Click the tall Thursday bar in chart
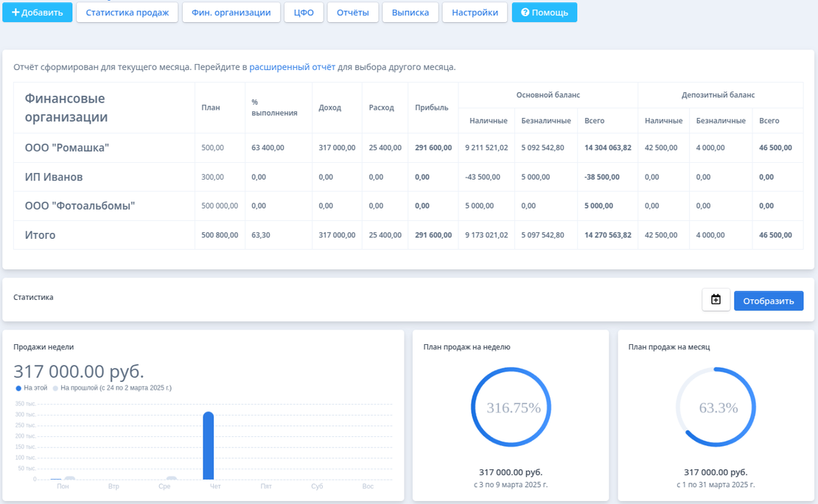The image size is (818, 504). (x=209, y=446)
